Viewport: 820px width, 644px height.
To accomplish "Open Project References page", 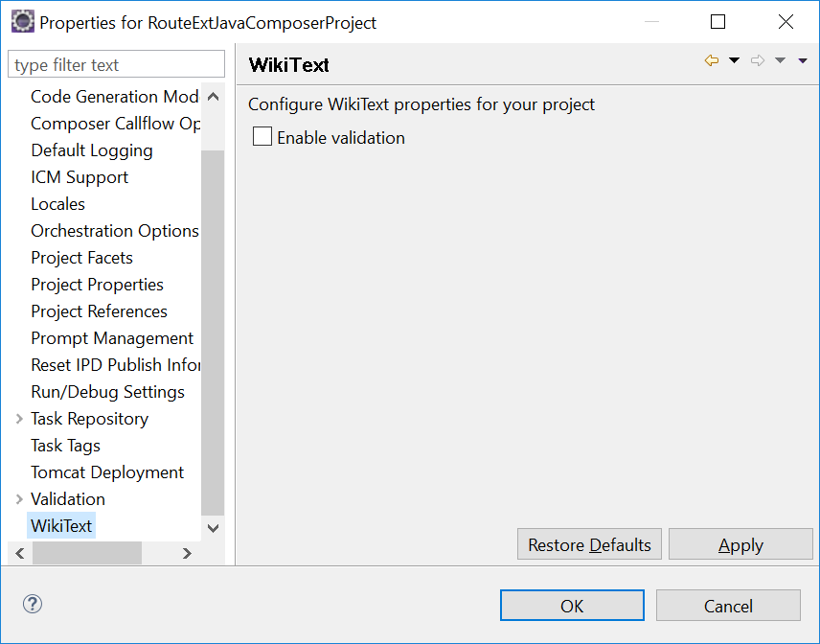I will tap(99, 311).
